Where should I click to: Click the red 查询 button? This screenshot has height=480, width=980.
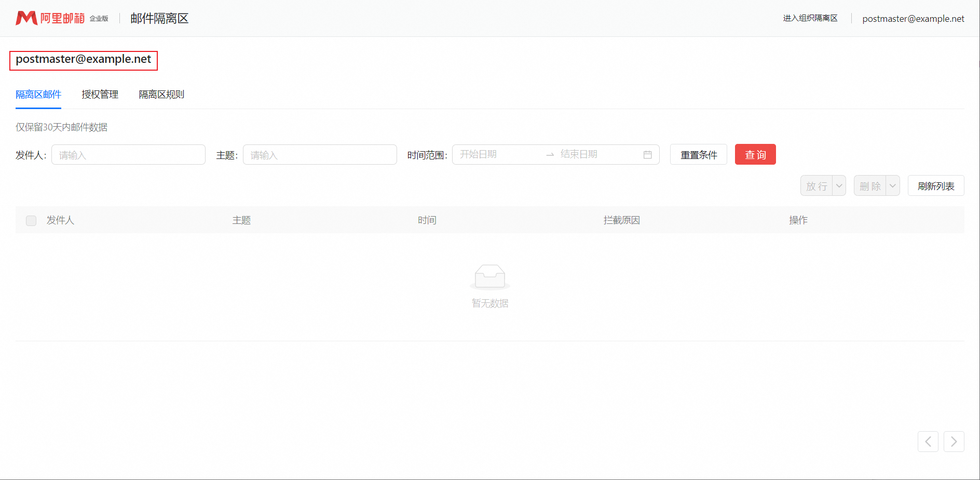tap(755, 155)
